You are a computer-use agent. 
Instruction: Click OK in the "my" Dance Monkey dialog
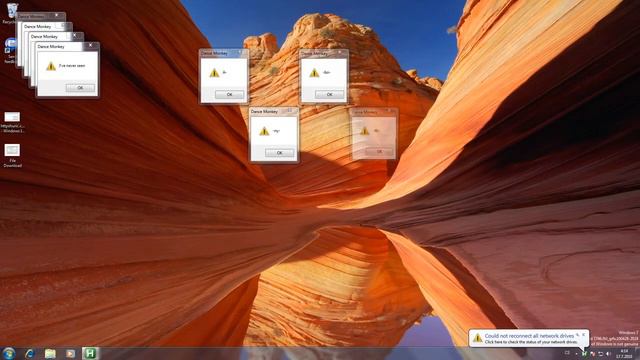tap(279, 153)
